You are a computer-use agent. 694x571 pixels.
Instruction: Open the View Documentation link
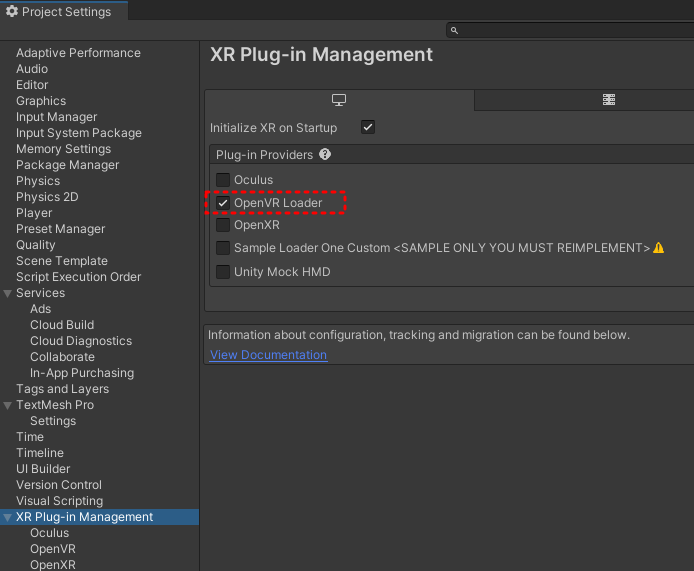tap(268, 355)
